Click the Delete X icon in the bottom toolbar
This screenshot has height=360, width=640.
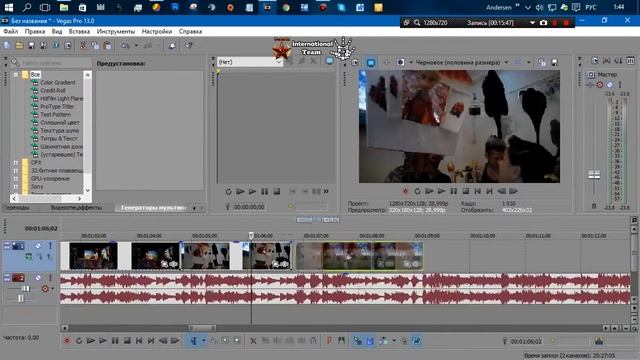click(253, 340)
